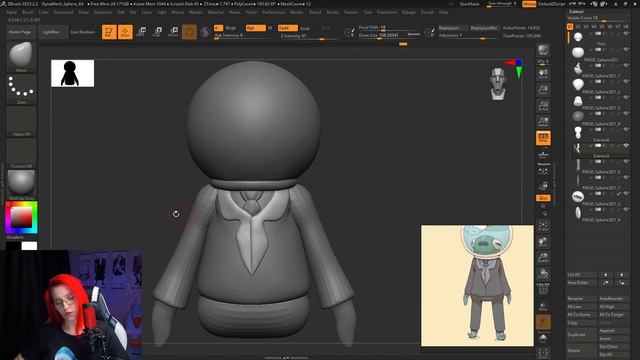Image resolution: width=640 pixels, height=360 pixels.
Task: Toggle the Line Fill polyframe icon
Action: (543, 289)
